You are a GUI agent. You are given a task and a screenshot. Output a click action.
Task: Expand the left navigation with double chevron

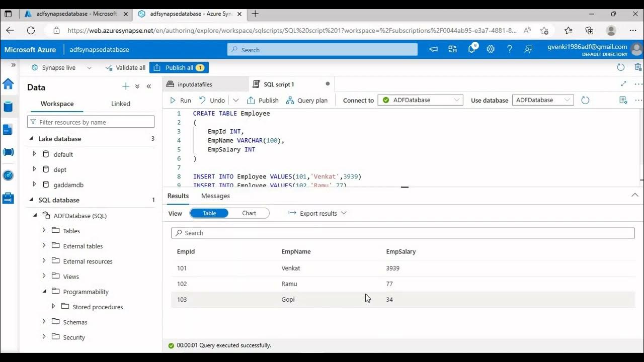click(x=14, y=65)
